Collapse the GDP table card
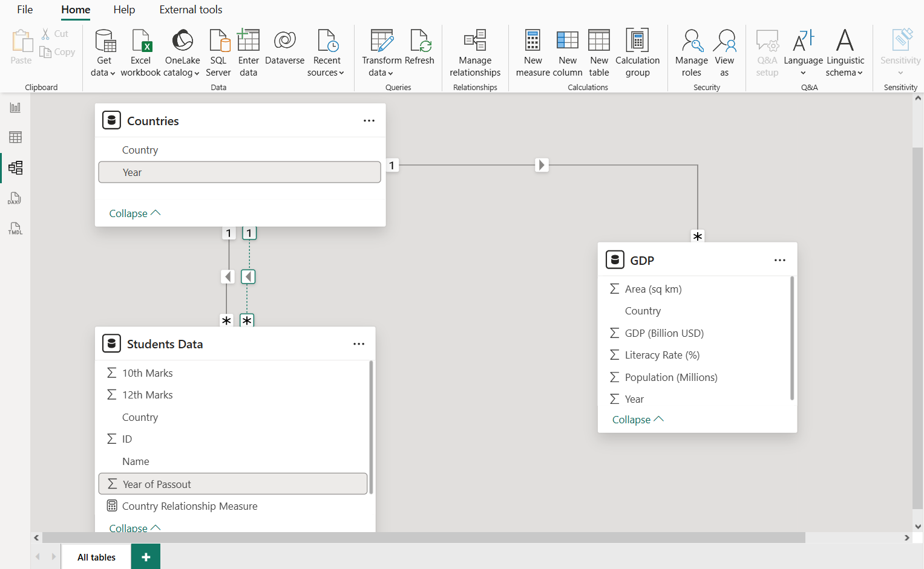 [637, 420]
